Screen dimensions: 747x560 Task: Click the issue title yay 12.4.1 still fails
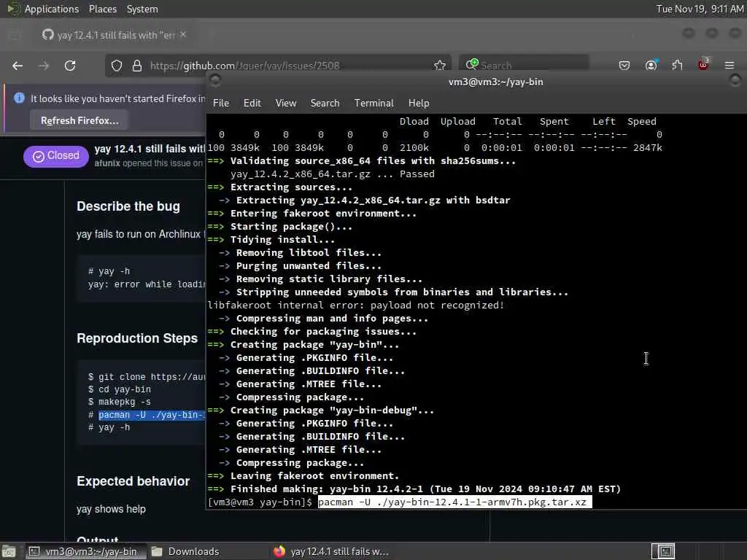pos(149,149)
